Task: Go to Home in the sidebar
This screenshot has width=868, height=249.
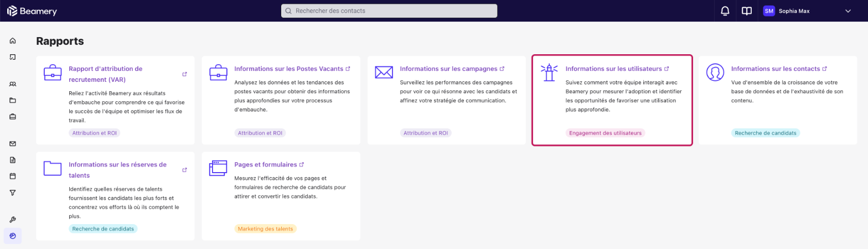Action: coord(13,40)
